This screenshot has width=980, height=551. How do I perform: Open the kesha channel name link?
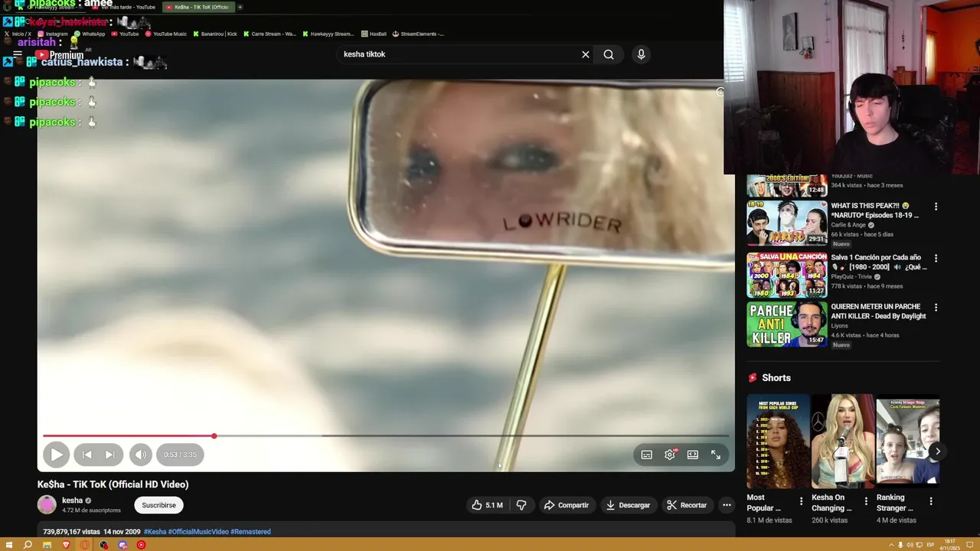tap(72, 500)
